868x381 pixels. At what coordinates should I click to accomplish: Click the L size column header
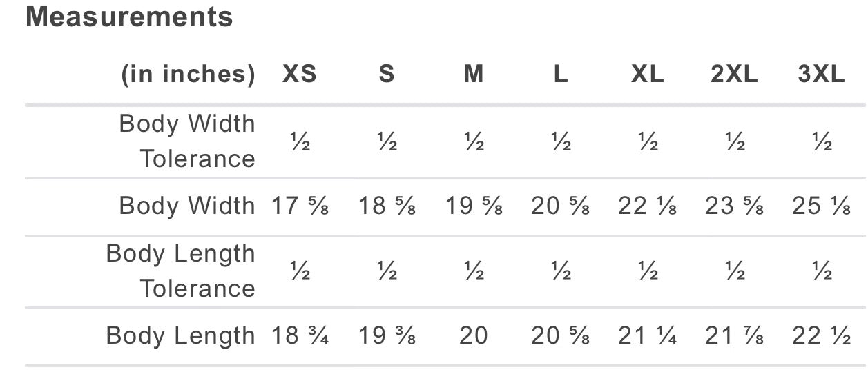pyautogui.click(x=561, y=75)
